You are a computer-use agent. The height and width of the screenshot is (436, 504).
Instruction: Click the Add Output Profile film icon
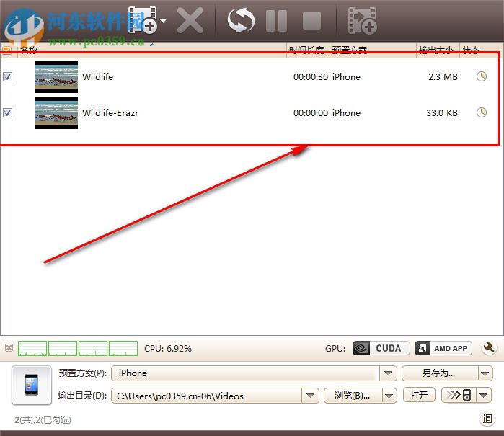[x=363, y=21]
